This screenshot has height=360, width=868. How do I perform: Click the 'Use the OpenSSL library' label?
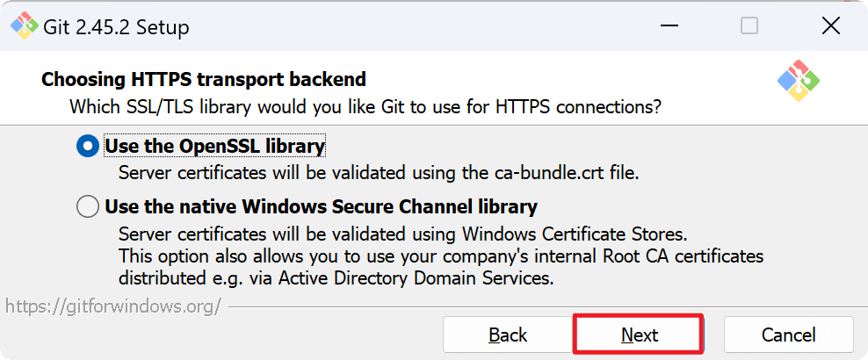tap(214, 146)
